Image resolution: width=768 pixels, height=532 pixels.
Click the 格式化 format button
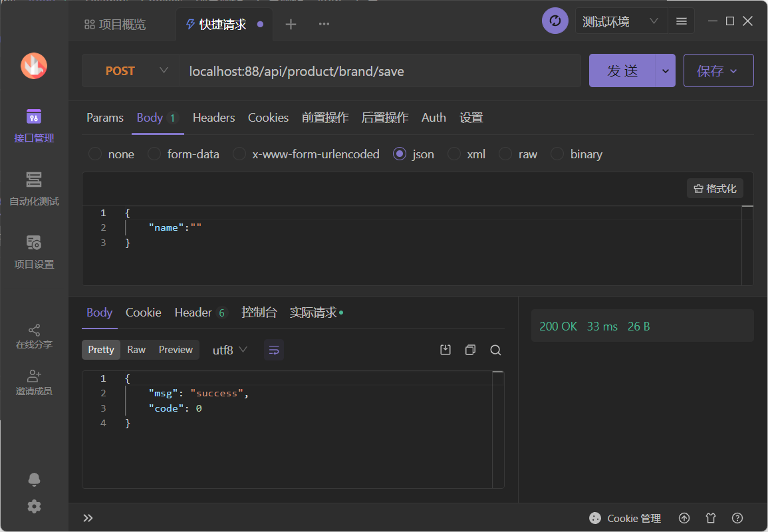[715, 189]
